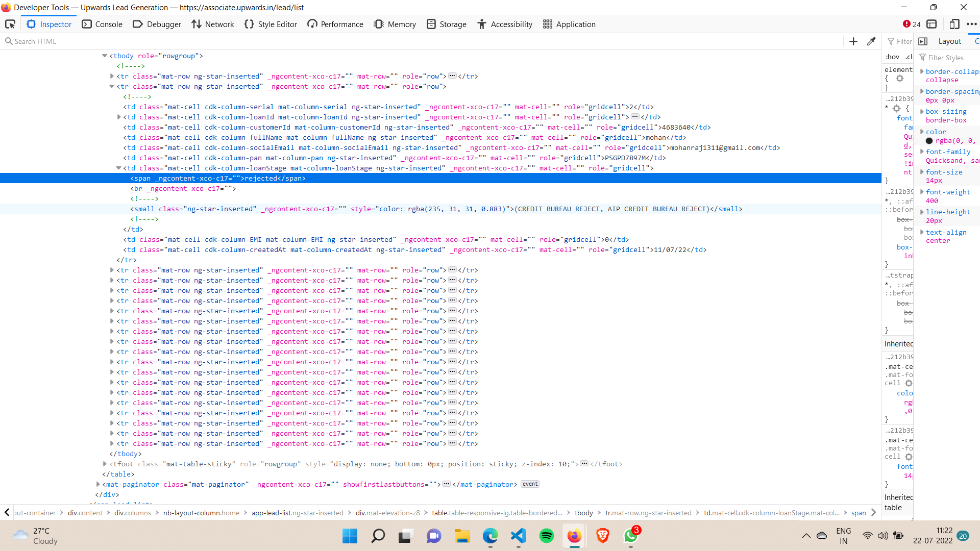980x551 pixels.
Task: Expand border-spacing computed property
Action: pos(922,91)
